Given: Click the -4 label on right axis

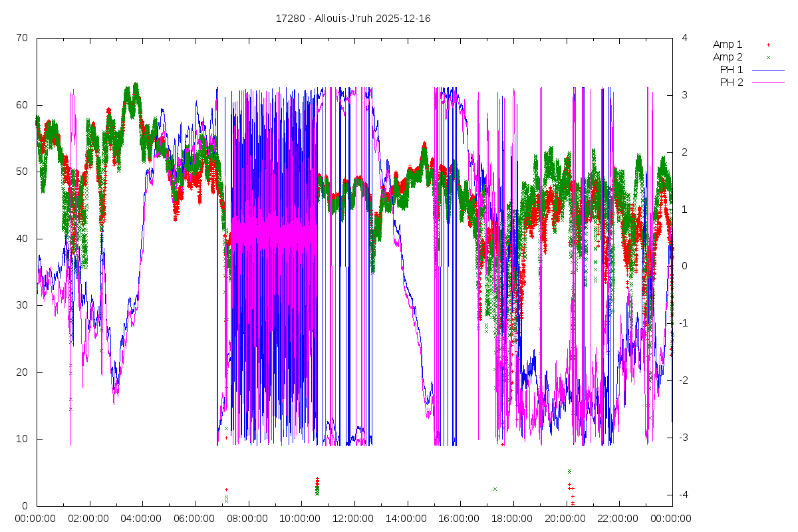Looking at the screenshot, I should point(684,495).
